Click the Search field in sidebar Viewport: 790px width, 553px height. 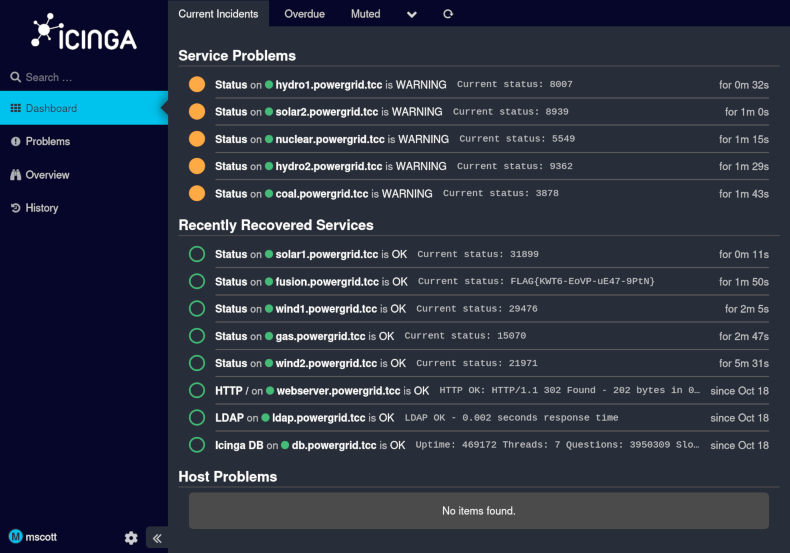[80, 77]
